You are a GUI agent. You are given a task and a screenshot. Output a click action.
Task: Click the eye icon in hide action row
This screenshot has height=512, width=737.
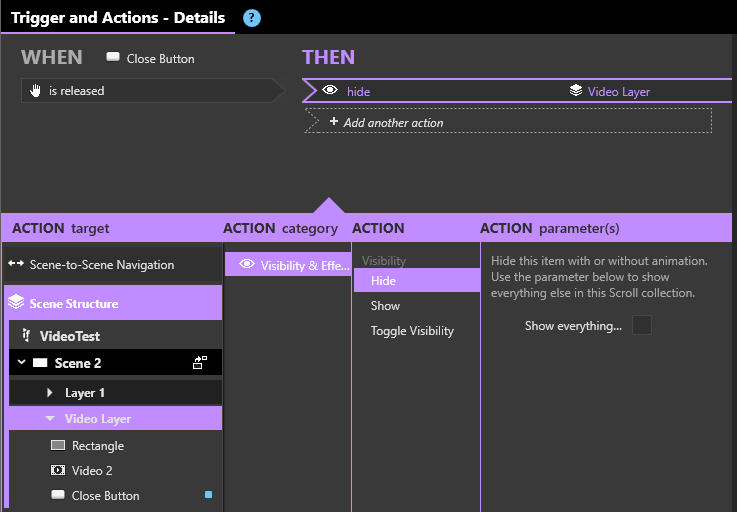tap(330, 90)
